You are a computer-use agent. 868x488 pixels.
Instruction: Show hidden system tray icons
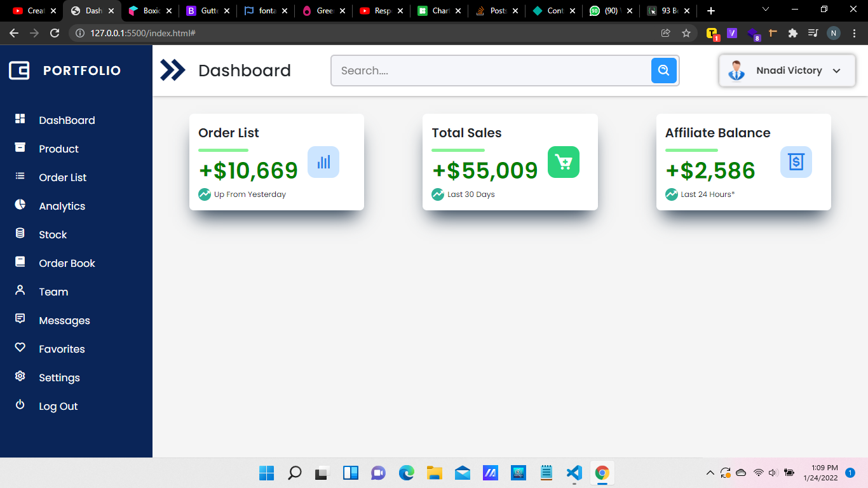[710, 473]
